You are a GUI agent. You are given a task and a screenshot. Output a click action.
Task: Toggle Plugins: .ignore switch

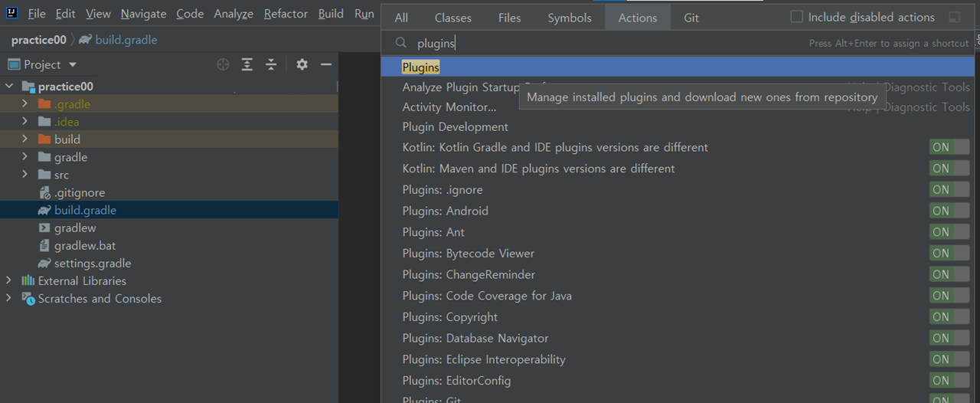(x=949, y=190)
